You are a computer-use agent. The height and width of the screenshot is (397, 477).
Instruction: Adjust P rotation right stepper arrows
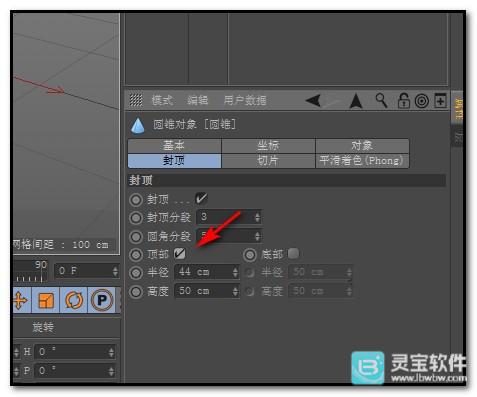111,371
